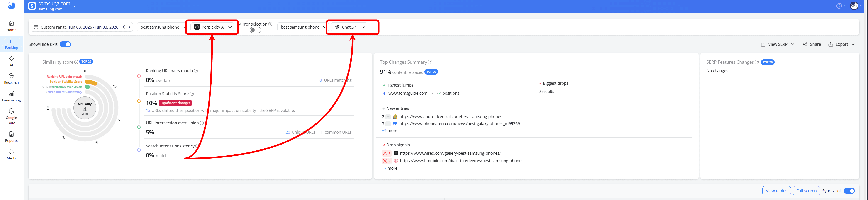Viewport: 868px width, 200px height.
Task: Open the ChatGPT engine dropdown
Action: point(349,27)
